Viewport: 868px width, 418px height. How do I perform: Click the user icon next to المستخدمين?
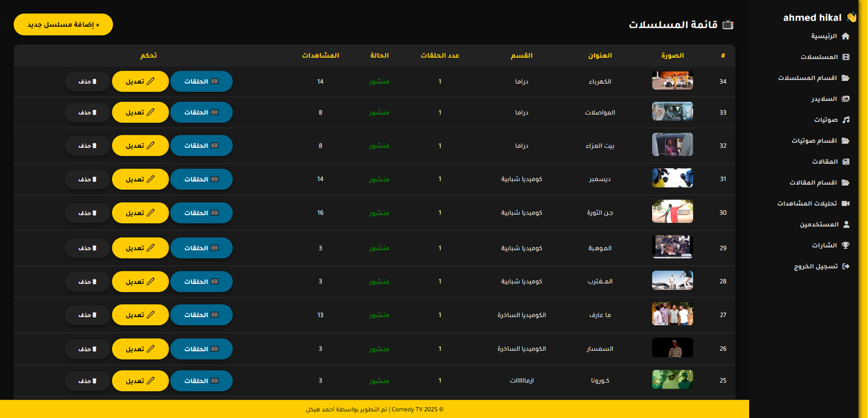coord(846,224)
